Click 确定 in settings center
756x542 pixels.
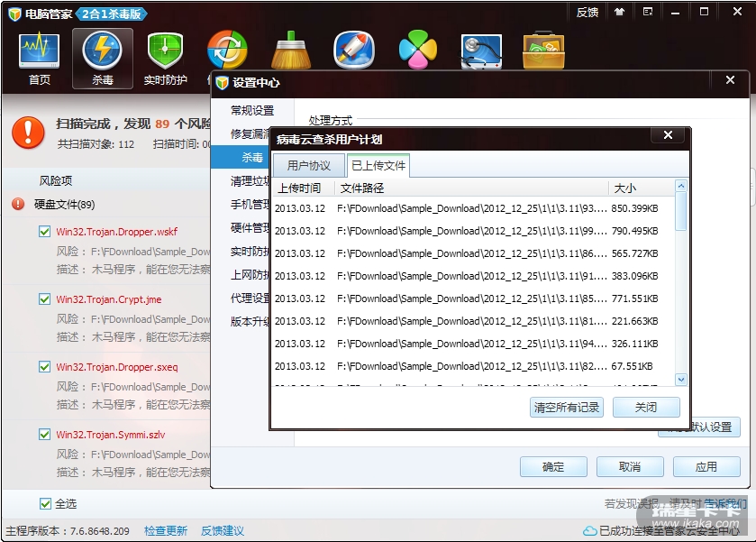click(x=553, y=467)
